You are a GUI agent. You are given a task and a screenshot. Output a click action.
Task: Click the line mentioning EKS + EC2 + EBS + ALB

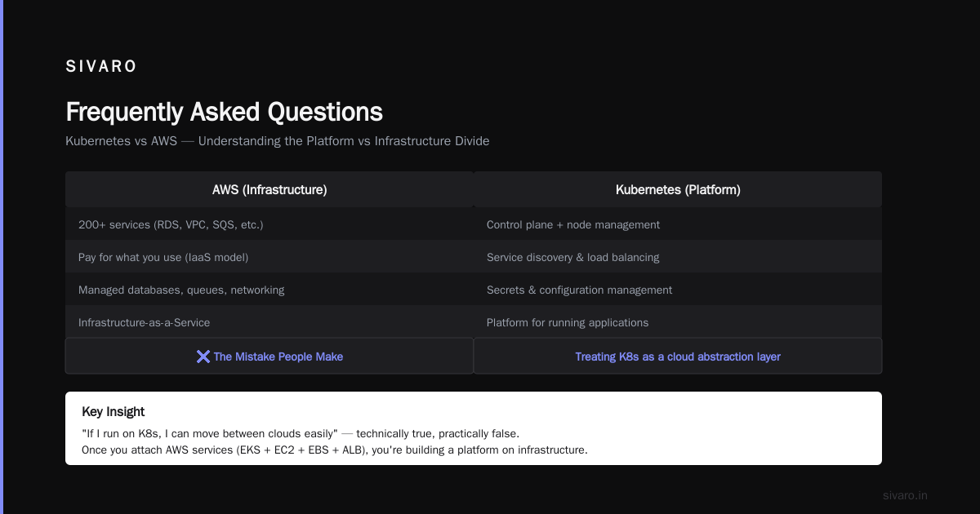[335, 450]
